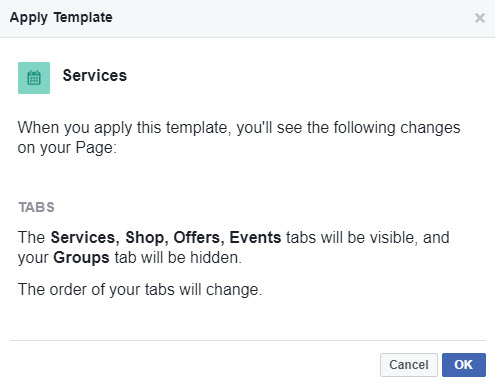The image size is (495, 386).
Task: Select the Services template heading
Action: click(95, 75)
